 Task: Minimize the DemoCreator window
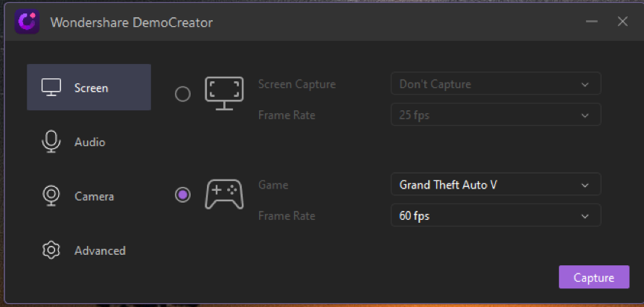pos(591,22)
